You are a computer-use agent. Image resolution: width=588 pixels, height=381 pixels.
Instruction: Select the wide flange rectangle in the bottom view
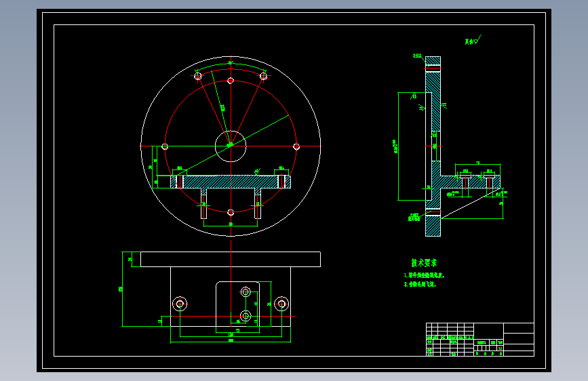pyautogui.click(x=231, y=259)
